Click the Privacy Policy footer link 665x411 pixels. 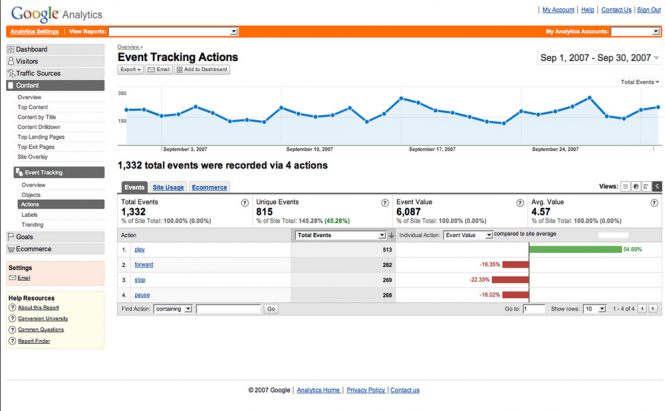[366, 390]
